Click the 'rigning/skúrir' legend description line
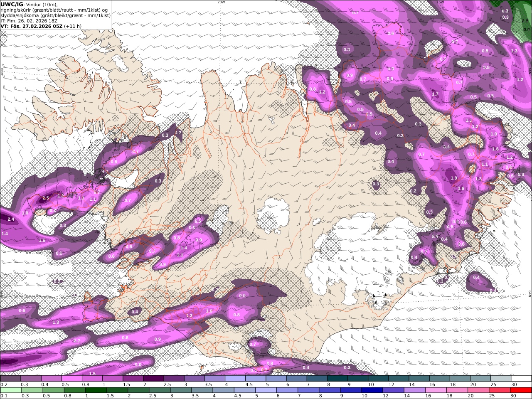This screenshot has width=532, height=399. pos(54,10)
